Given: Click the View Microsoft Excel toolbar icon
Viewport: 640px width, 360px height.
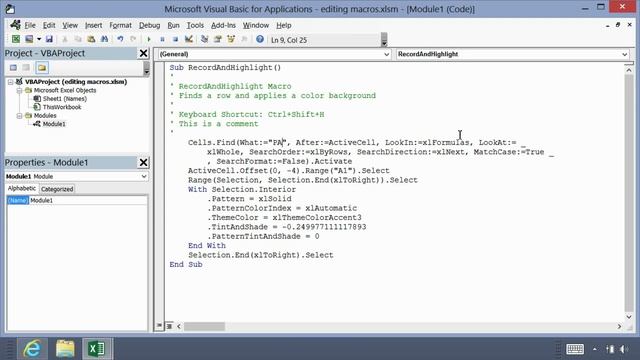Looking at the screenshot, I should [x=16, y=39].
